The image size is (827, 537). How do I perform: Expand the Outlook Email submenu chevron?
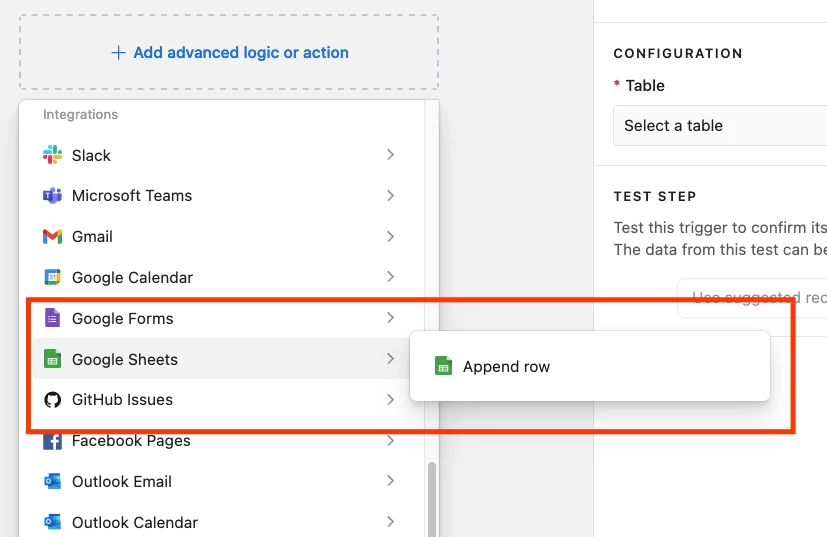(390, 481)
